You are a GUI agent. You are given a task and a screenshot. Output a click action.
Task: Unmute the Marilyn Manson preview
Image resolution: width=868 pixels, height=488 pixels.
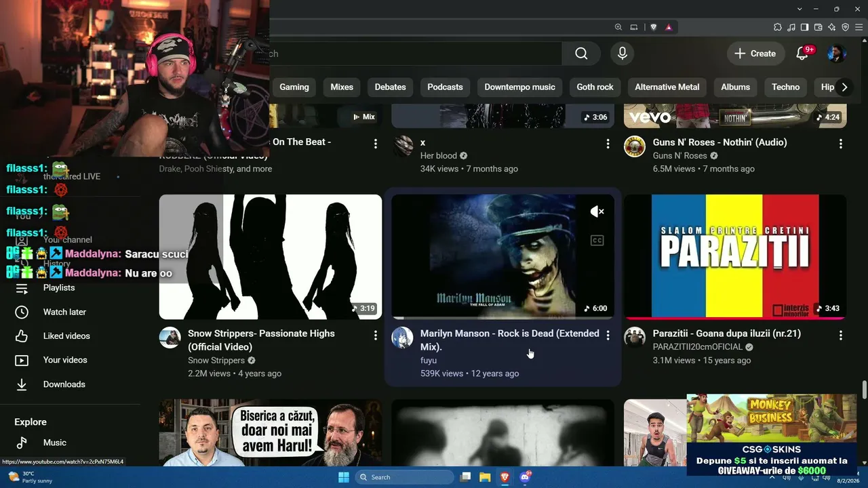[x=597, y=211]
